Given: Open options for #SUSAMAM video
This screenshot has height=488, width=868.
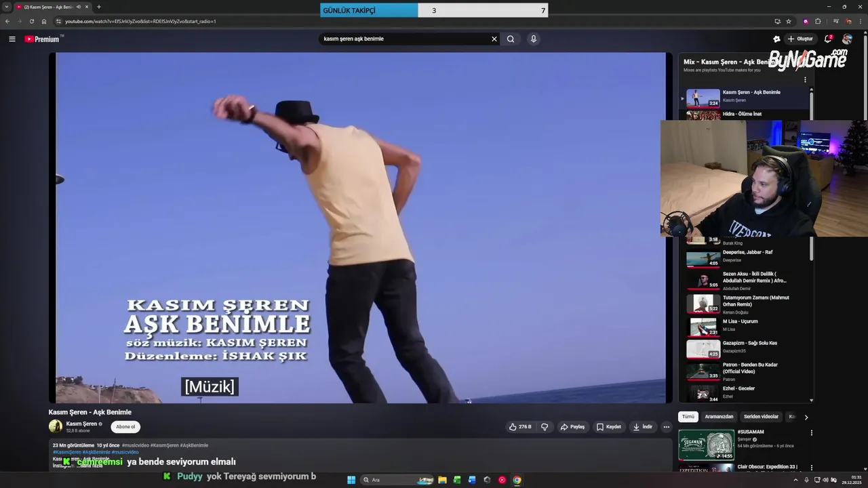Looking at the screenshot, I should coord(811,432).
